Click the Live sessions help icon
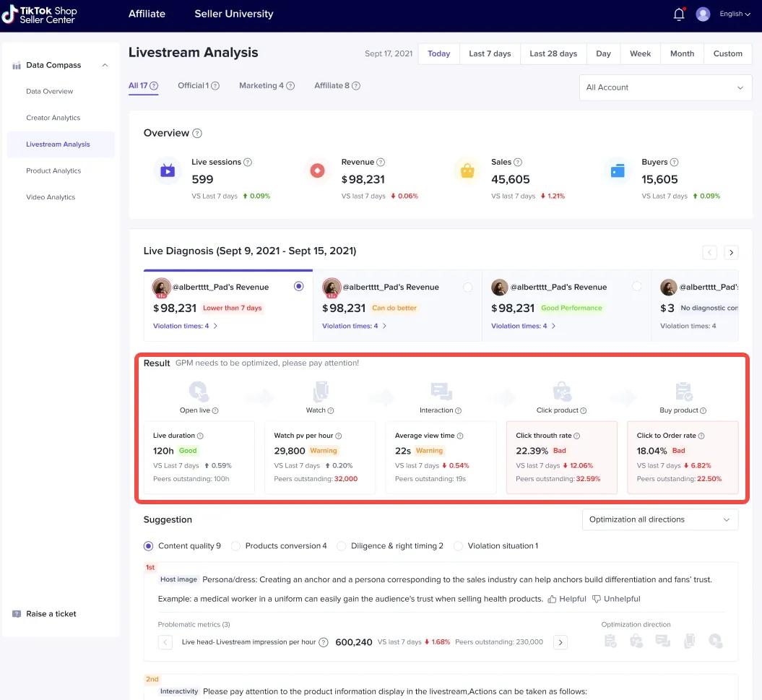This screenshot has height=700, width=762. [x=248, y=163]
